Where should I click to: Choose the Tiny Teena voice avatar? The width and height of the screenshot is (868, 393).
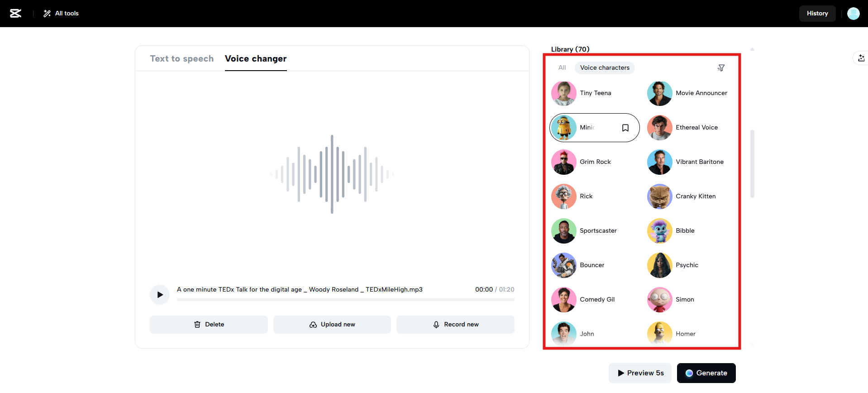click(x=564, y=93)
